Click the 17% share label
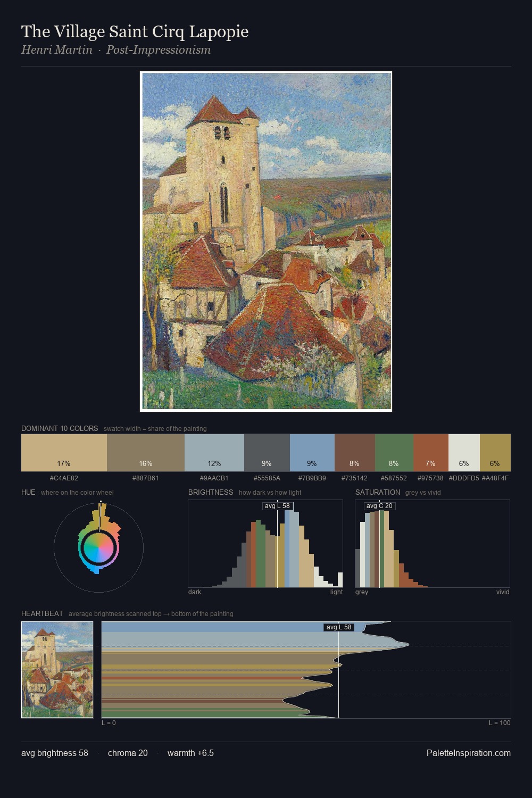 click(64, 463)
